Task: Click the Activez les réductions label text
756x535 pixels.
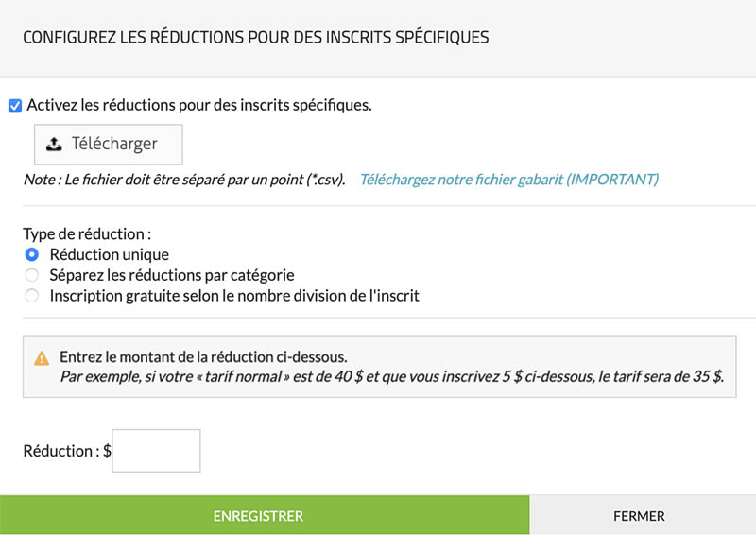Action: (199, 105)
